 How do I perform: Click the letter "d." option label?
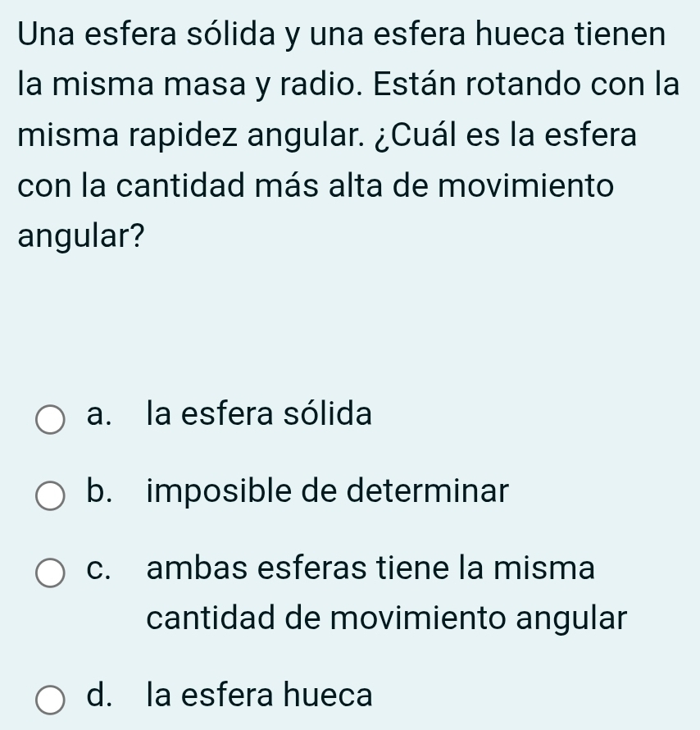point(99,696)
